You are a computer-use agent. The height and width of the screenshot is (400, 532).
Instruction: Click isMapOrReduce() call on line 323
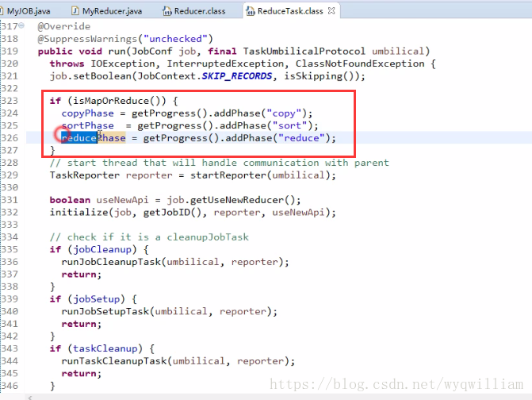tap(120, 101)
